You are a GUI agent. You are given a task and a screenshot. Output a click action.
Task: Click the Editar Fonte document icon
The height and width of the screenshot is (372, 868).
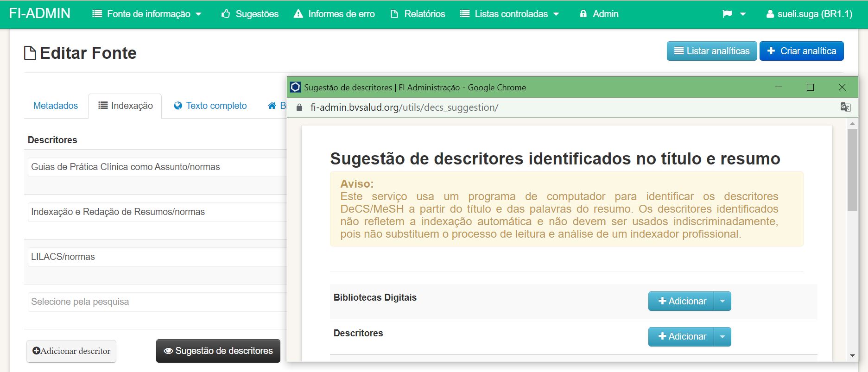tap(30, 53)
